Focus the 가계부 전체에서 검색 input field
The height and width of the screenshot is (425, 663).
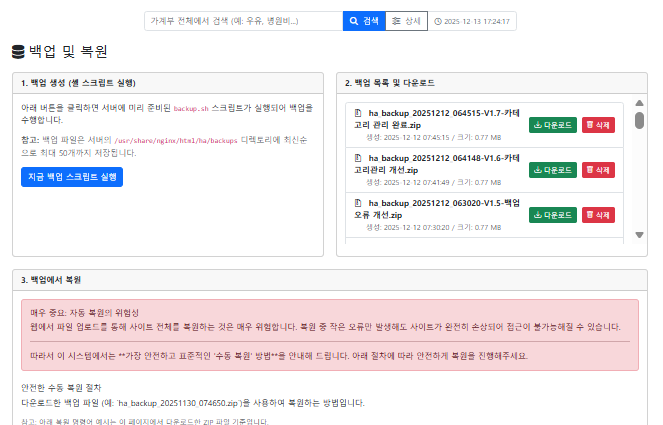[x=244, y=21]
